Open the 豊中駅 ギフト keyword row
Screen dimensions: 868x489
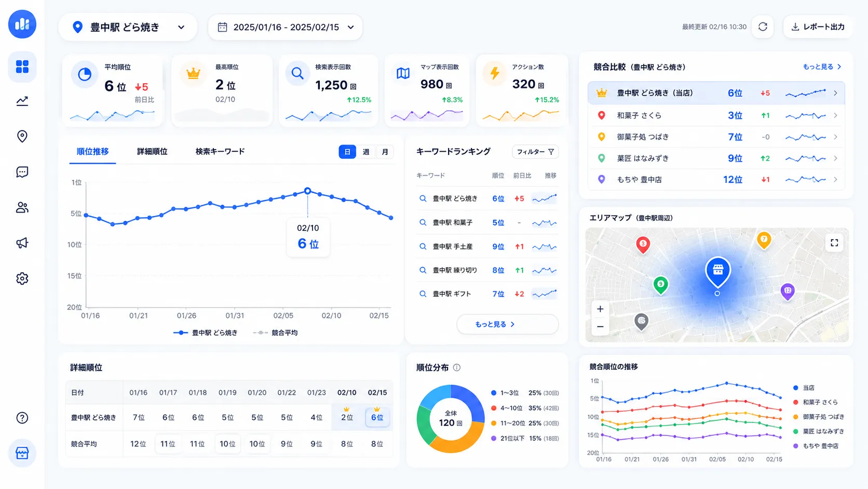click(x=487, y=294)
